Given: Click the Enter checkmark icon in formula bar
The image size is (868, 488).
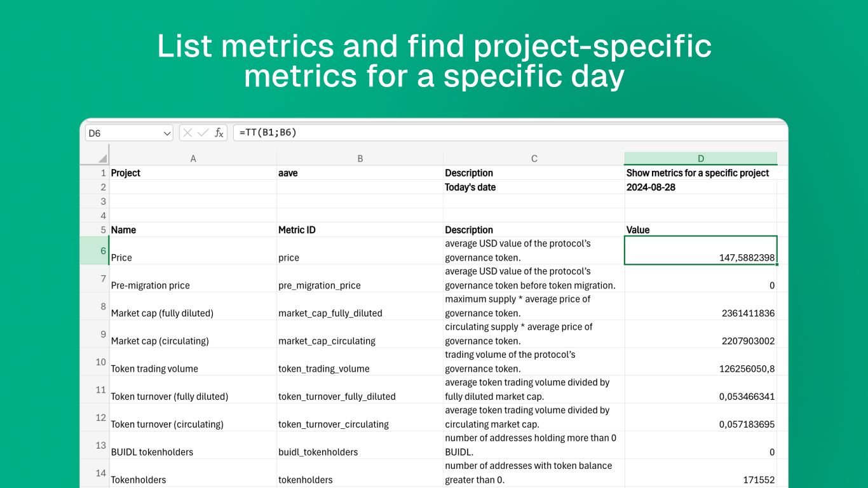Looking at the screenshot, I should pos(203,133).
